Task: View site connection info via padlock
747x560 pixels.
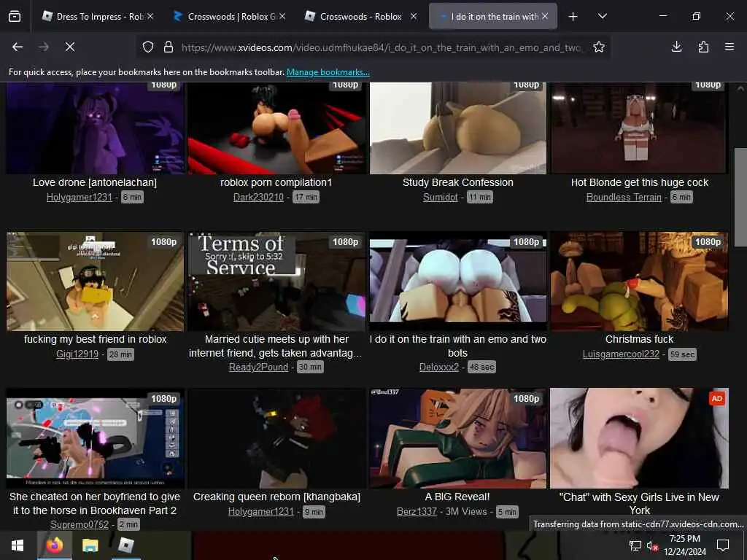Action: (x=169, y=47)
